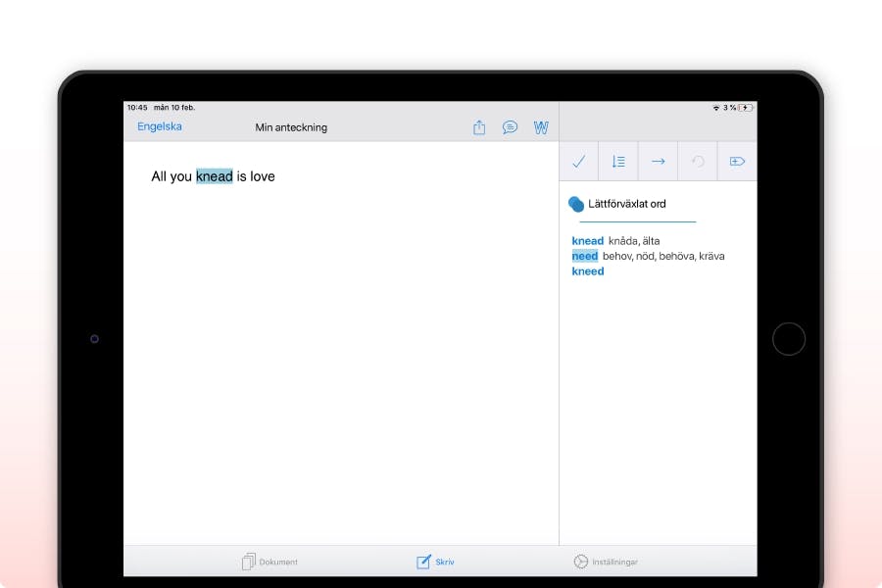Select the suggestion word kneed
882x588 pixels.
pos(588,271)
